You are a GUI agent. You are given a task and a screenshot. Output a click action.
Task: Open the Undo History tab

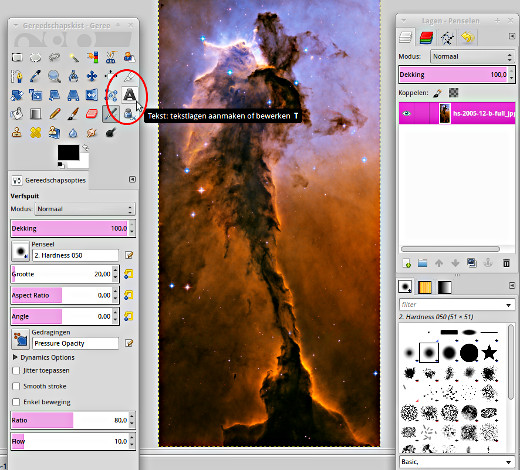pos(467,37)
